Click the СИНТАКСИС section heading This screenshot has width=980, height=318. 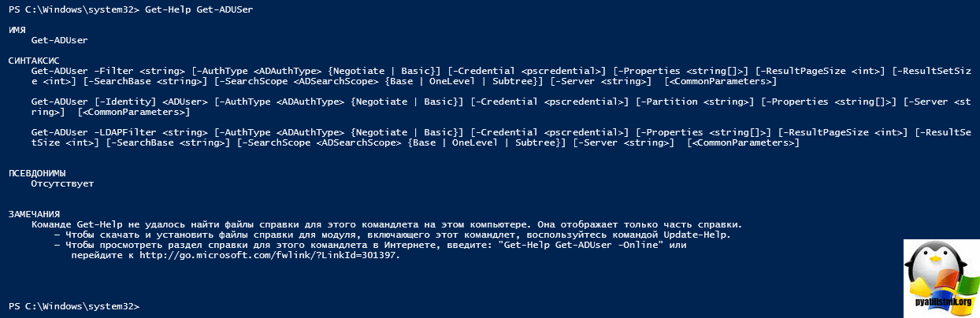(x=32, y=60)
